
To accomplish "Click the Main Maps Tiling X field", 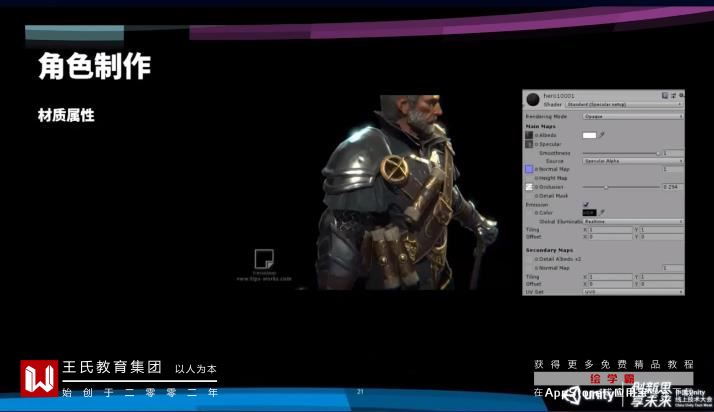I will (x=610, y=230).
